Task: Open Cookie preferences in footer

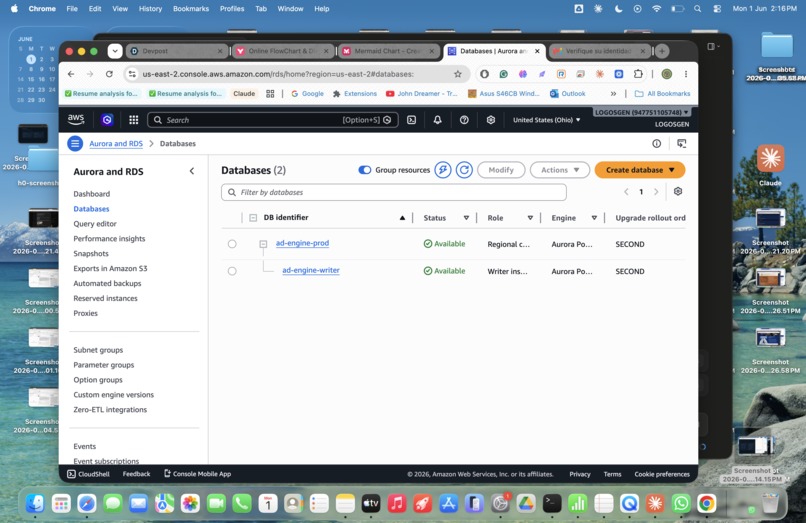Action: pos(662,474)
